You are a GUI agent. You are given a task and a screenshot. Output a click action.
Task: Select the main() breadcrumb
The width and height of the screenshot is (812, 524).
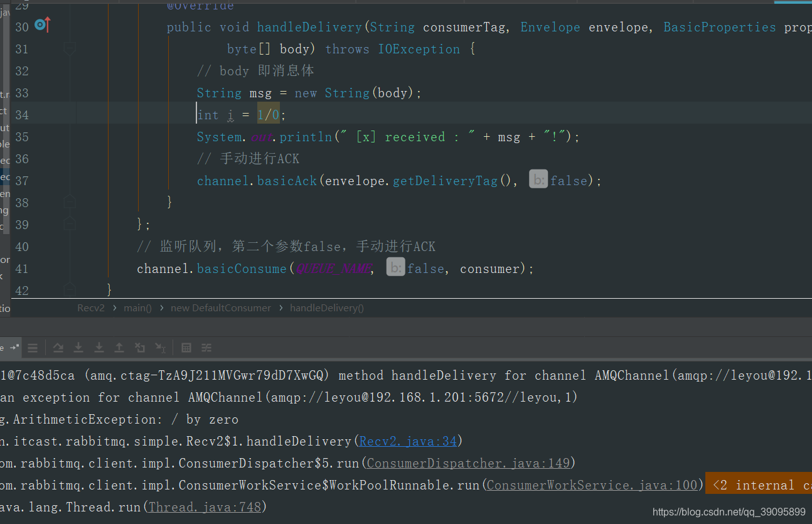tap(138, 308)
